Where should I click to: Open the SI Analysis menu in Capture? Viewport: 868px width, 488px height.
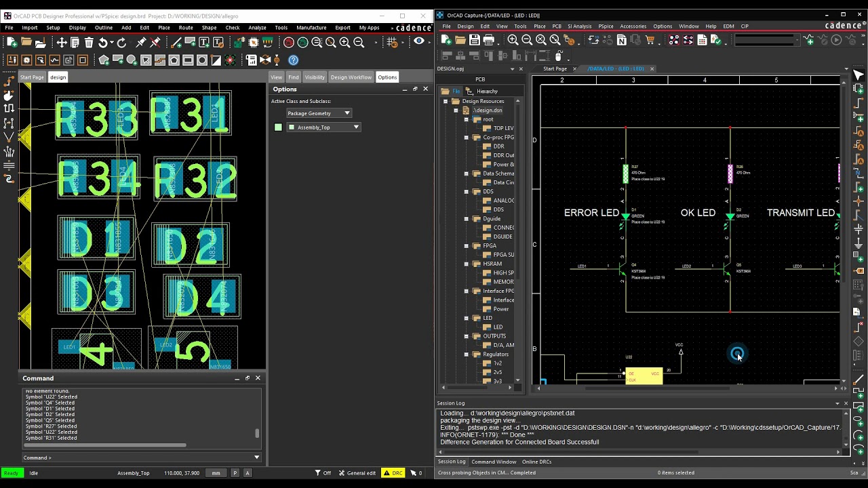[580, 26]
